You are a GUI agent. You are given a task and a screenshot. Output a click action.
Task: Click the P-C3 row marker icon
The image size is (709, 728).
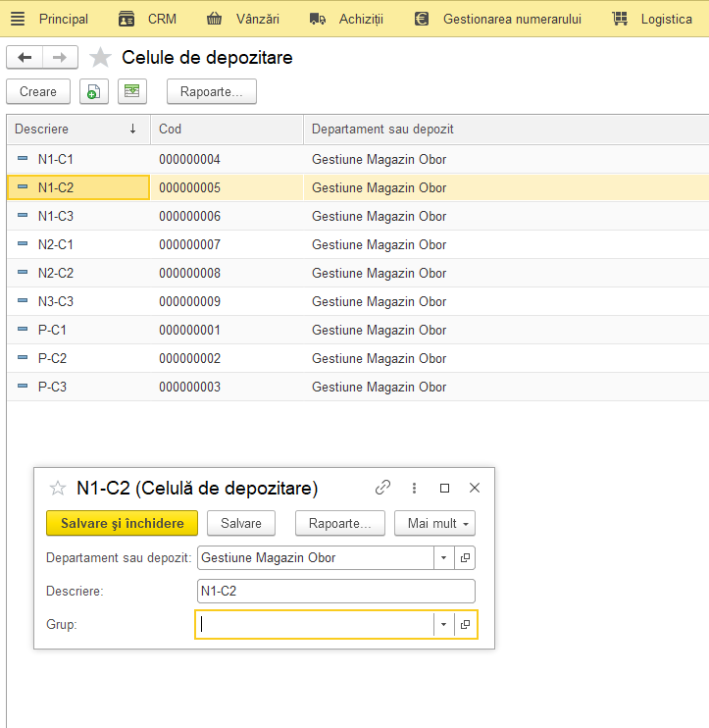tap(23, 387)
